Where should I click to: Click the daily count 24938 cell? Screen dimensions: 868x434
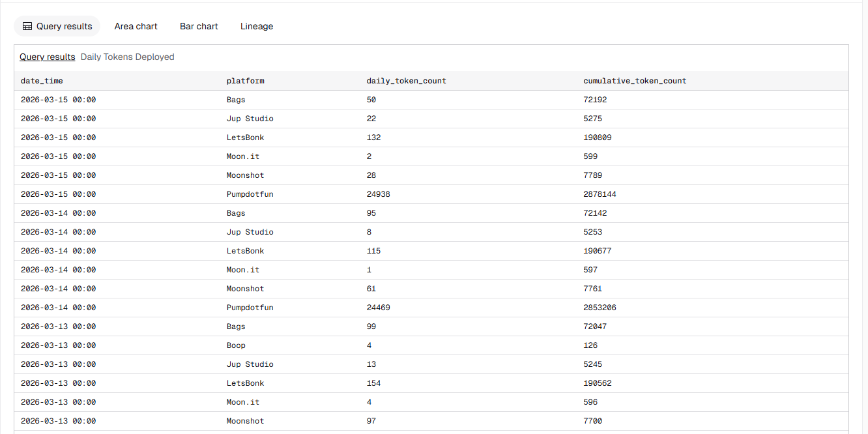[379, 194]
